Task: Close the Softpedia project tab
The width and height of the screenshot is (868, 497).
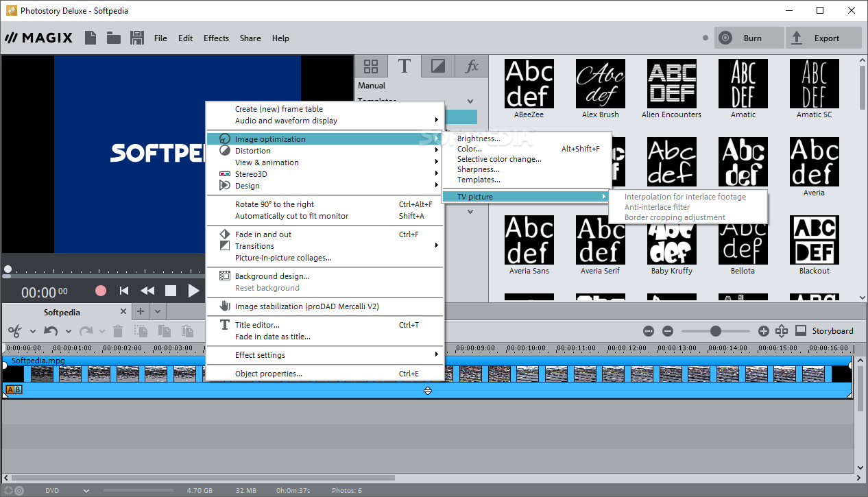Action: point(123,311)
